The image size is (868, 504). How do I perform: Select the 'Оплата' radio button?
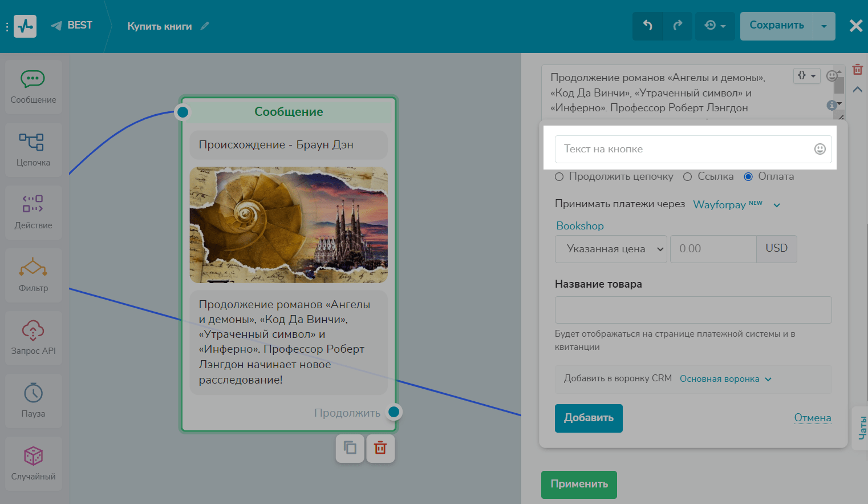coord(748,177)
